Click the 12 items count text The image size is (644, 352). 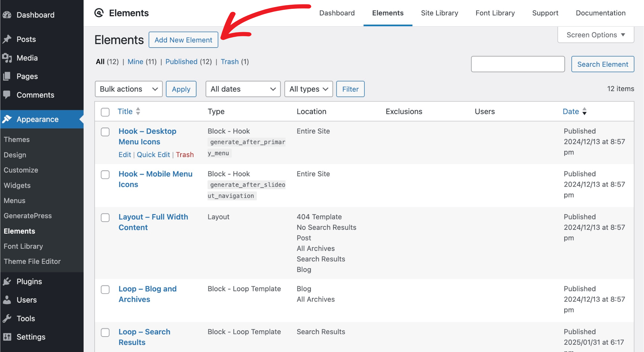click(x=620, y=88)
